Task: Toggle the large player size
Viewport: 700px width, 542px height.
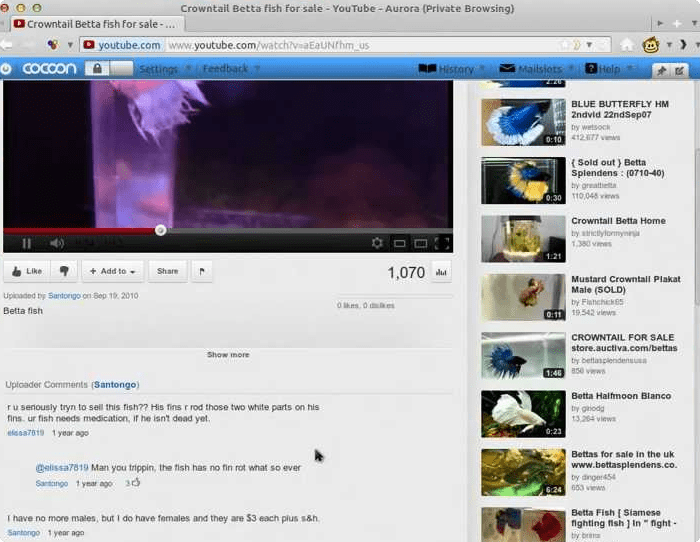Action: coord(421,243)
